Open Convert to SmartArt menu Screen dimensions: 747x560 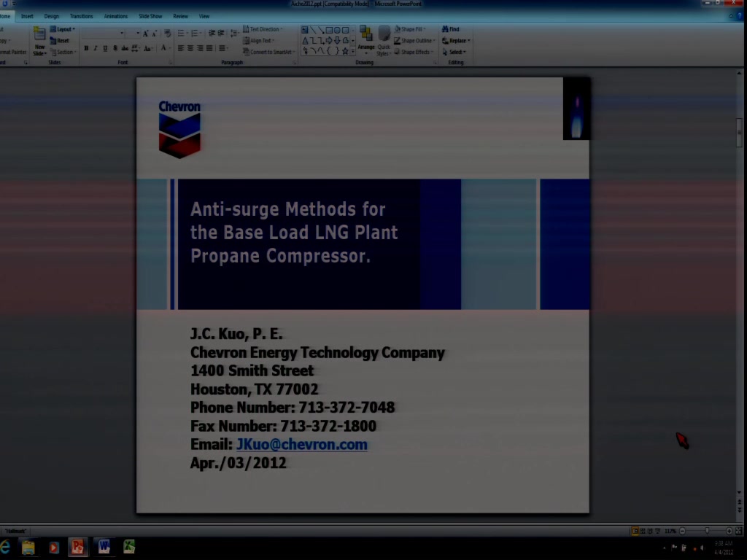(269, 52)
